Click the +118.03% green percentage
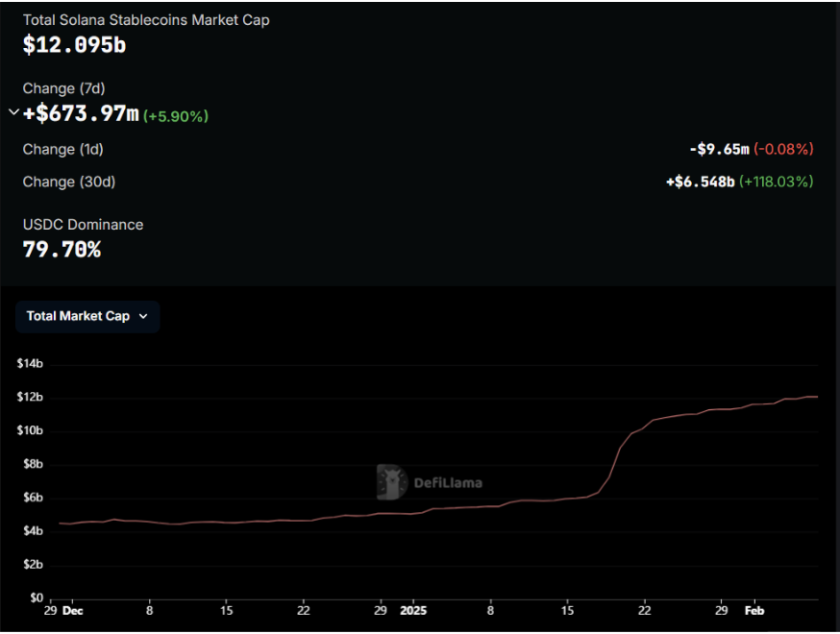The width and height of the screenshot is (840, 634). point(777,183)
